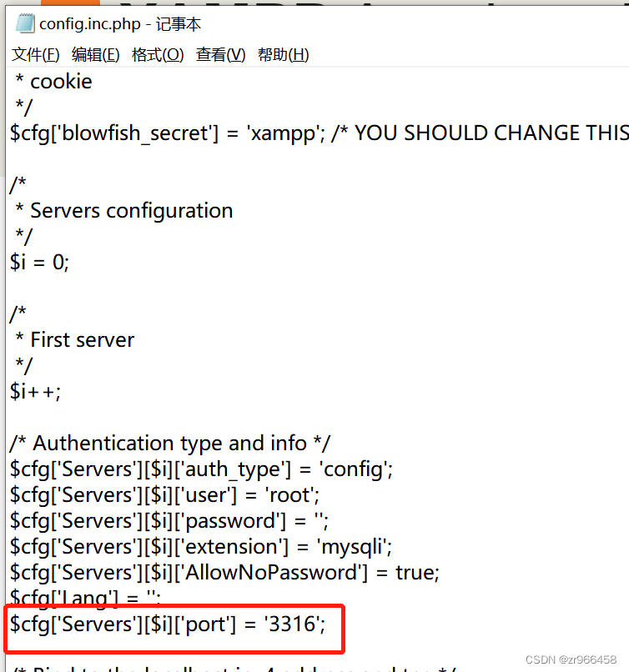629x672 pixels.
Task: Open the 查看(V) menu
Action: [219, 54]
